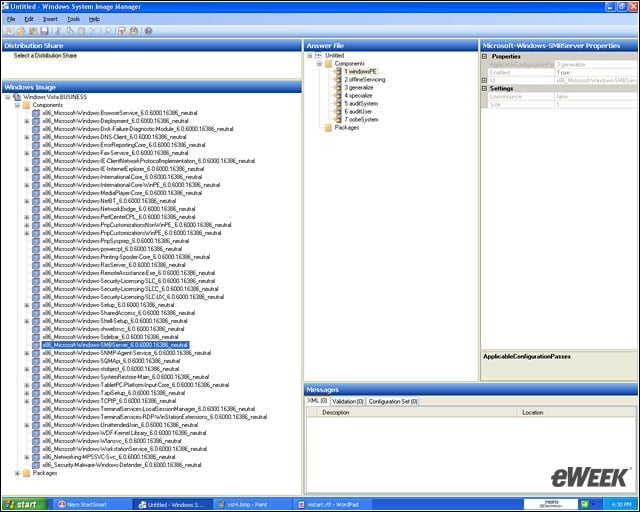Select the Microsoft-Windows-SMBServer component row
Viewport: 640px width, 512px height.
coord(115,345)
